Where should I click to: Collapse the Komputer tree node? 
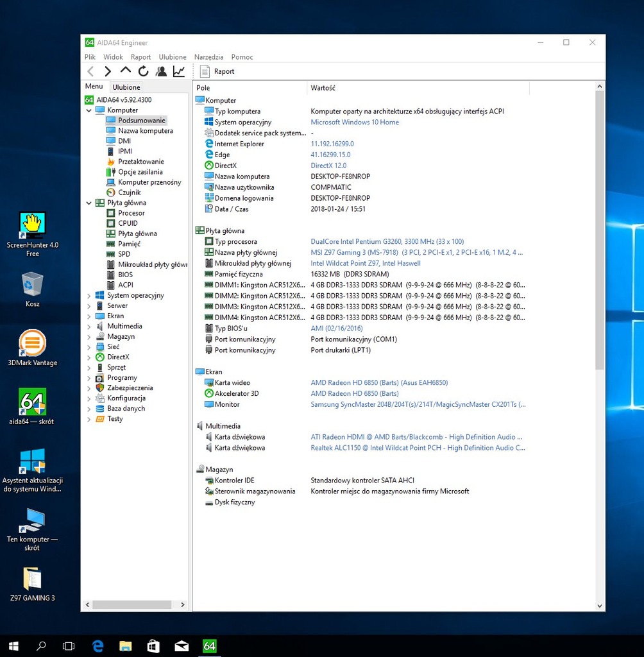coord(89,110)
